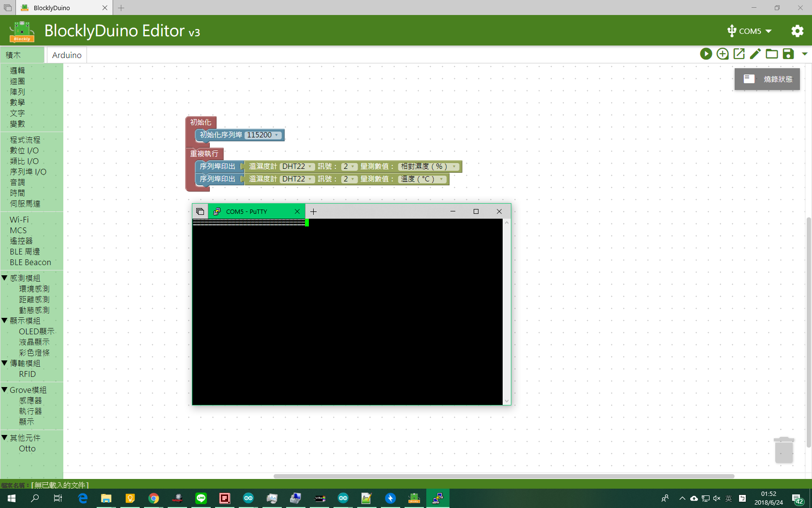The height and width of the screenshot is (508, 812).
Task: Open the 環境感測 block category
Action: click(x=33, y=288)
